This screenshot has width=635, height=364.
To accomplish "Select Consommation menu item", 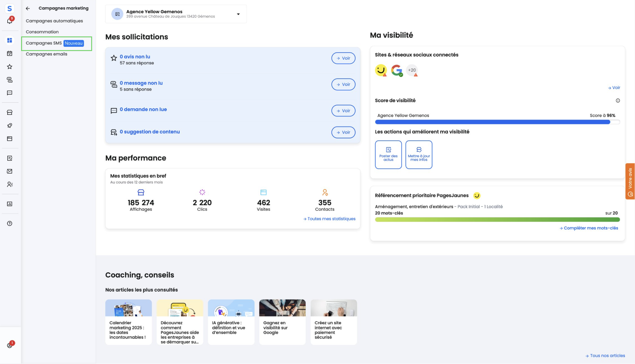I will pos(42,32).
